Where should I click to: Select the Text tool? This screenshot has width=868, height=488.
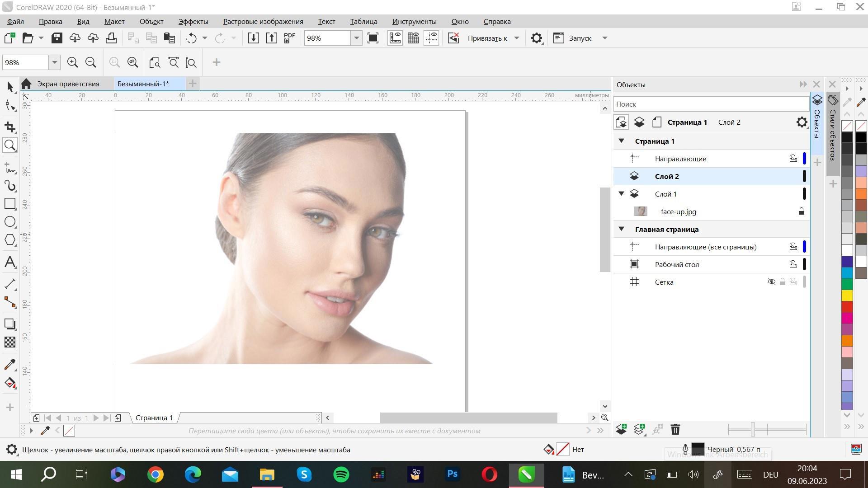tap(10, 262)
